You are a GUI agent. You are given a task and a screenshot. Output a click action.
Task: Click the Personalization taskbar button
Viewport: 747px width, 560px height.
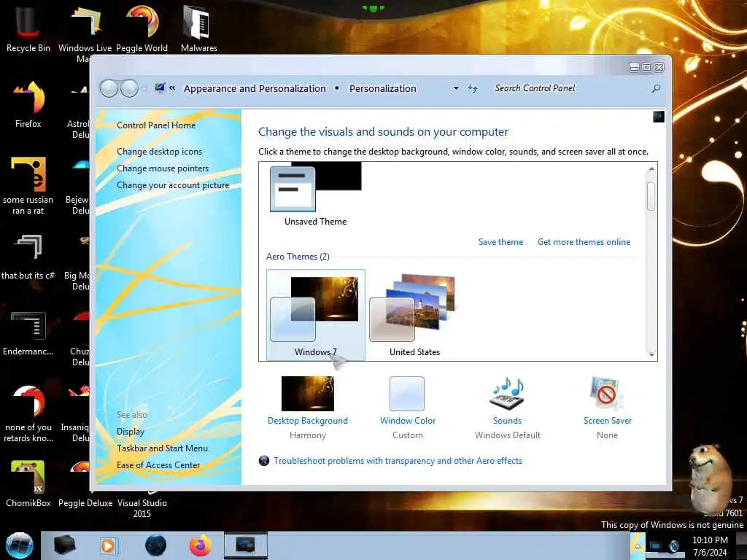(245, 545)
